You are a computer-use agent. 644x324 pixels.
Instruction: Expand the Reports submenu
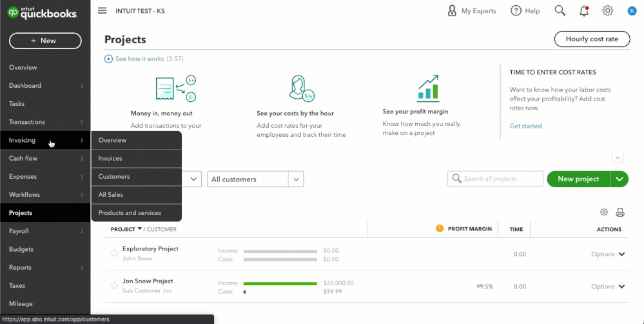pos(82,267)
